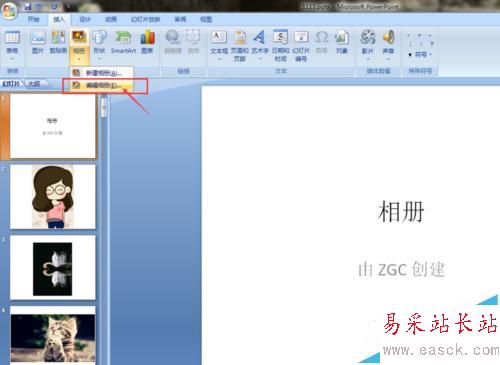Viewport: 500px width, 365px height.
Task: Open the special symbols (符号) dropdown
Action: pos(421,54)
